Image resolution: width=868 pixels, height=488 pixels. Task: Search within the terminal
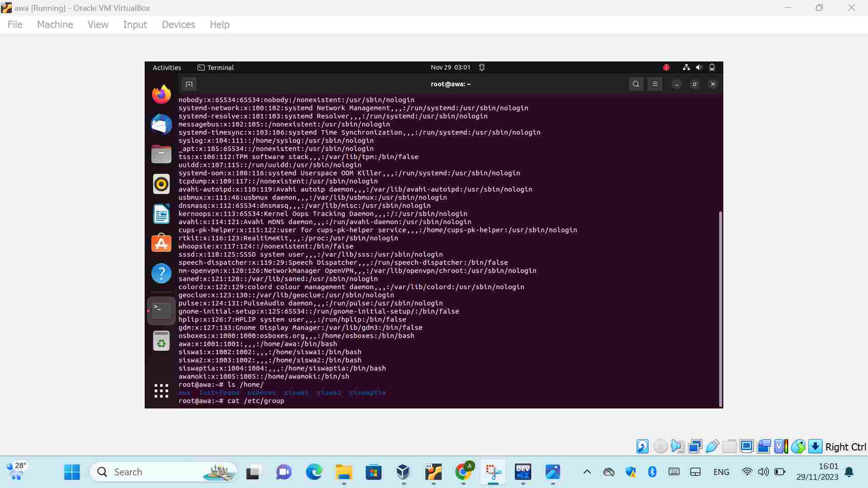pyautogui.click(x=636, y=84)
